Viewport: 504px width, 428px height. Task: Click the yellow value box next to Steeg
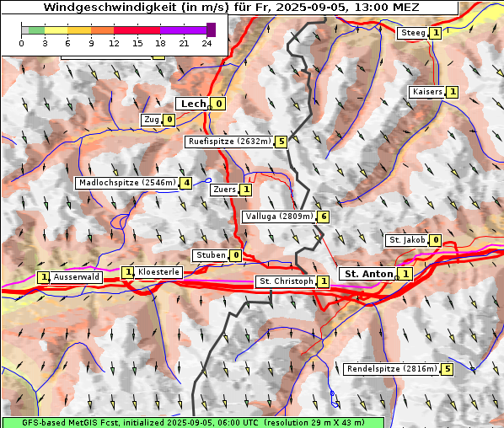[436, 33]
